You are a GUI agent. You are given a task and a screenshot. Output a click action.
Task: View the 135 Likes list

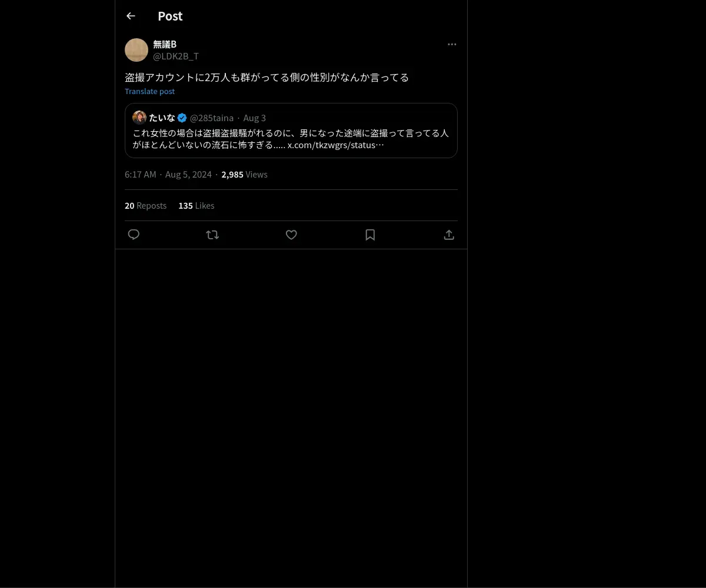click(x=196, y=205)
